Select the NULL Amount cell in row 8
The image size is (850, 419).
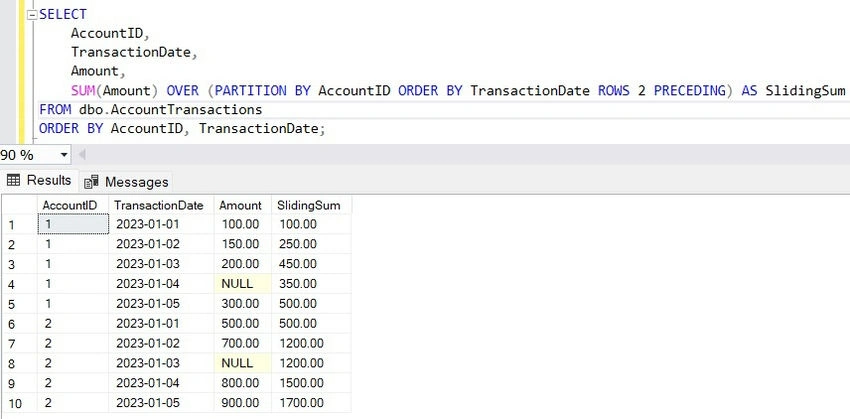point(242,363)
